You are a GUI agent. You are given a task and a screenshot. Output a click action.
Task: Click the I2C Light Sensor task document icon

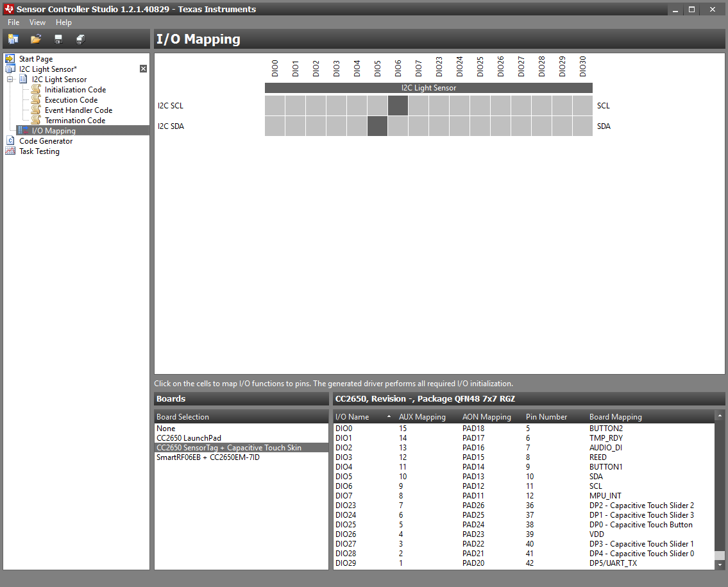(x=22, y=79)
